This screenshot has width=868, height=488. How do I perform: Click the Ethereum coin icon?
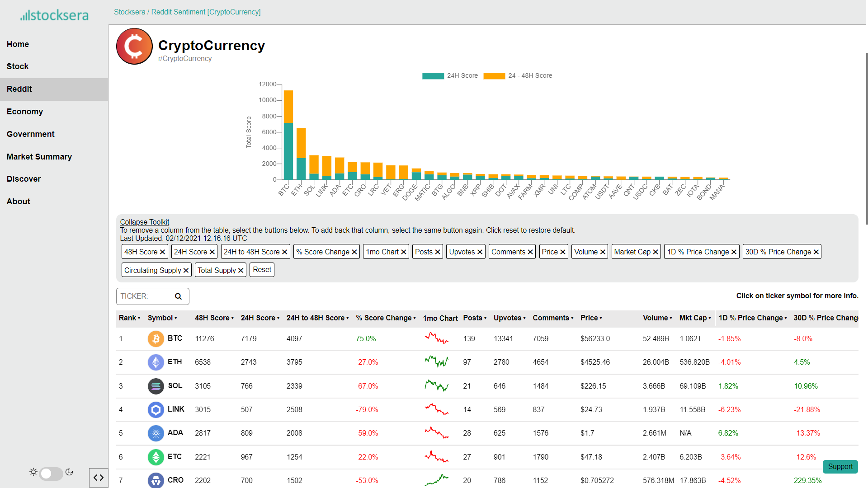click(156, 362)
